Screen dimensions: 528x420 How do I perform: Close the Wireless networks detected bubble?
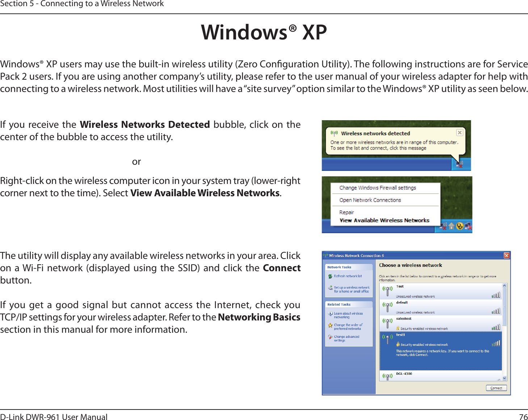(x=460, y=133)
